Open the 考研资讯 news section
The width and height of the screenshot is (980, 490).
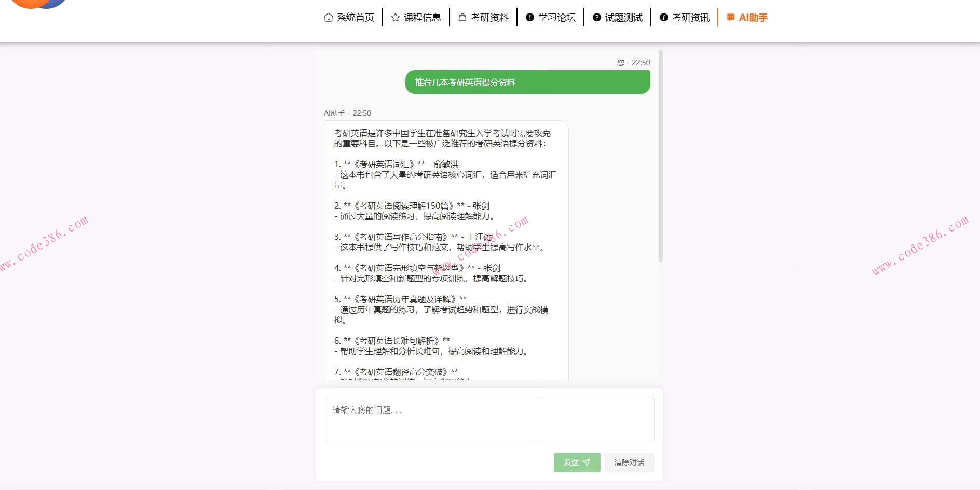690,17
